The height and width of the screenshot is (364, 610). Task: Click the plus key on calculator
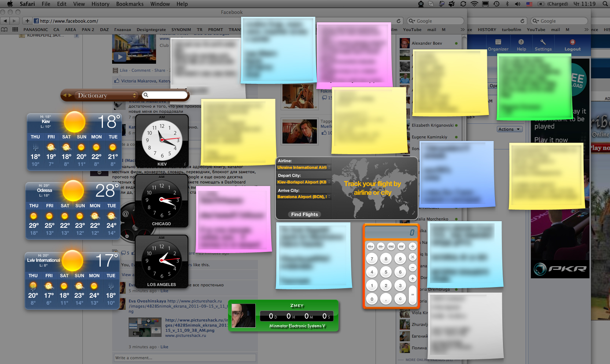point(413,278)
